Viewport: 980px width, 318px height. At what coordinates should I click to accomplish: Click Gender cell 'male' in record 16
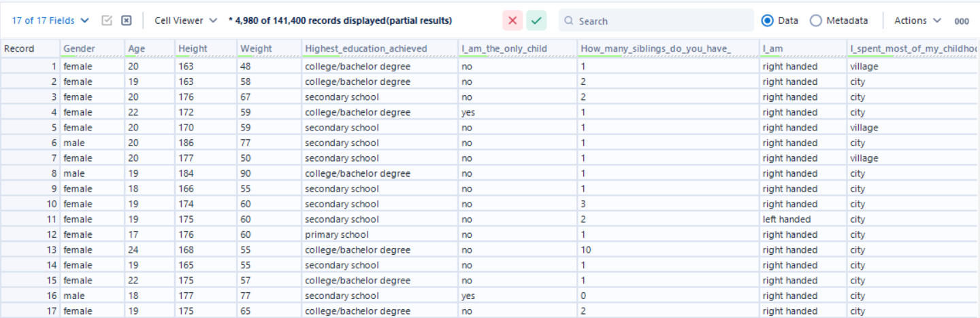91,296
